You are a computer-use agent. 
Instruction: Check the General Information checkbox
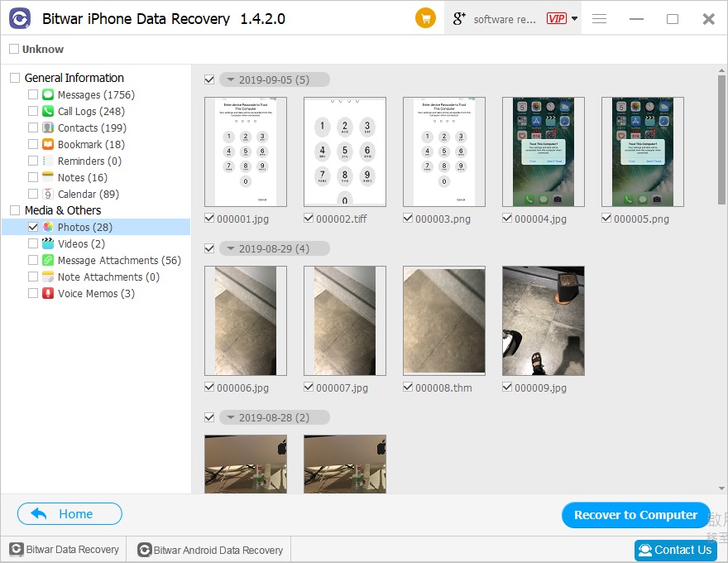(x=15, y=78)
